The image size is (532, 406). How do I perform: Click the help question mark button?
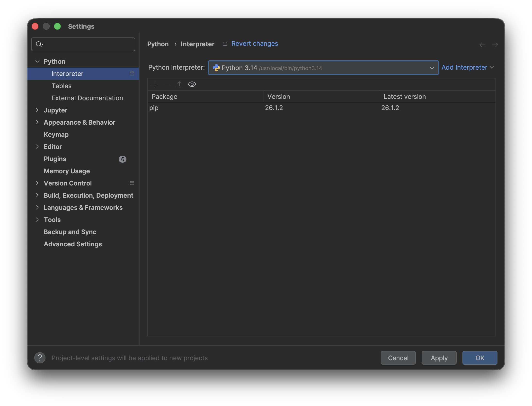tap(40, 358)
